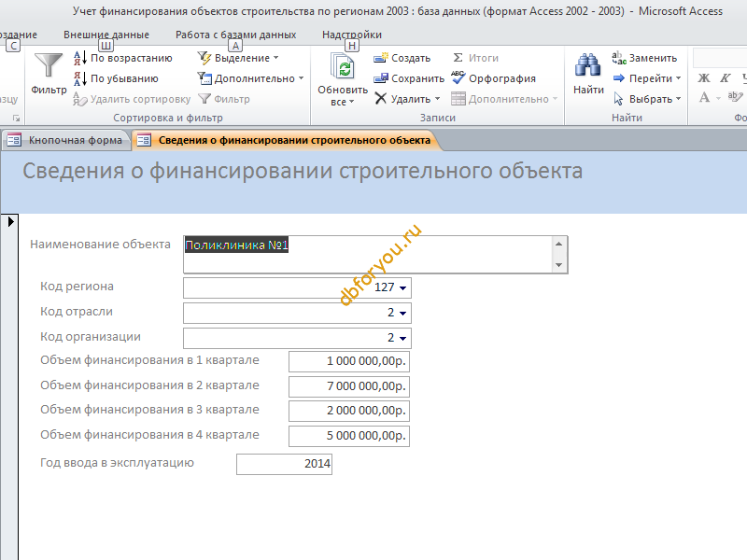Select the Сведения о финансировании строительного объекта tab

click(x=286, y=140)
